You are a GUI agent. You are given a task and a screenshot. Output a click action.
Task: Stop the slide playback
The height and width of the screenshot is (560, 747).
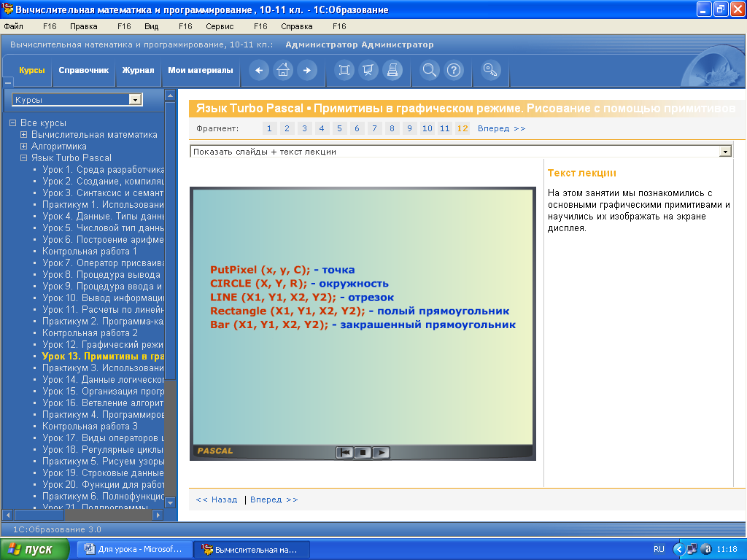tap(363, 452)
